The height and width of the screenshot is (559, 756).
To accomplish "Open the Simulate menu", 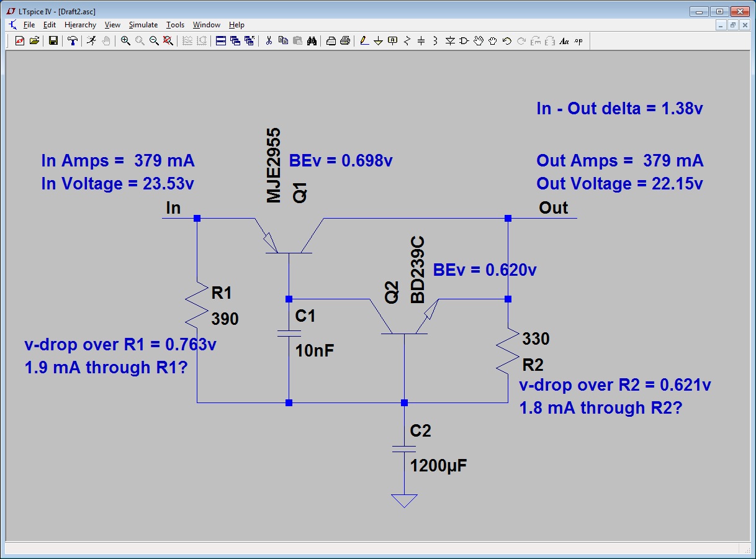I will coord(143,25).
